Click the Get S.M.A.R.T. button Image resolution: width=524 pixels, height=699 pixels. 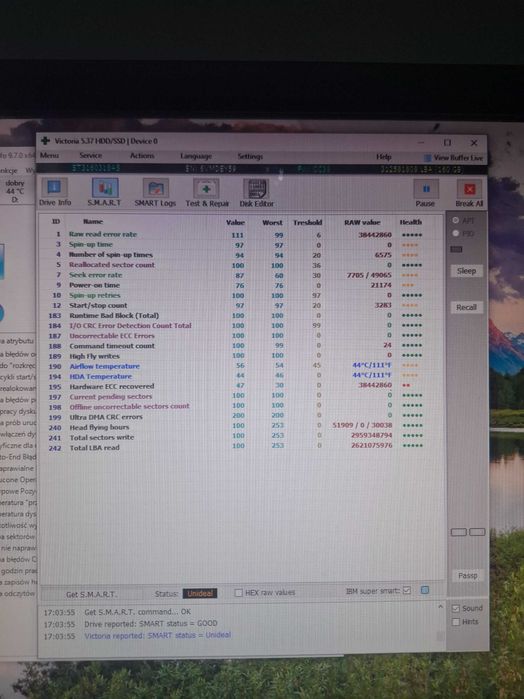tap(91, 594)
